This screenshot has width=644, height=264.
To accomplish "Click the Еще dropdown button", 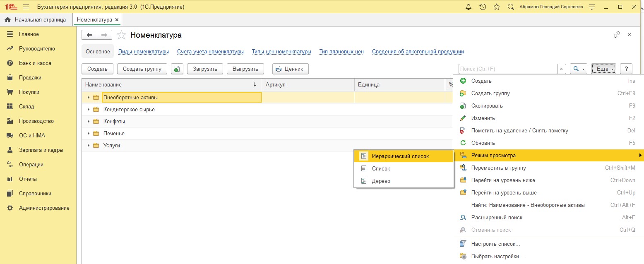I will click(603, 69).
